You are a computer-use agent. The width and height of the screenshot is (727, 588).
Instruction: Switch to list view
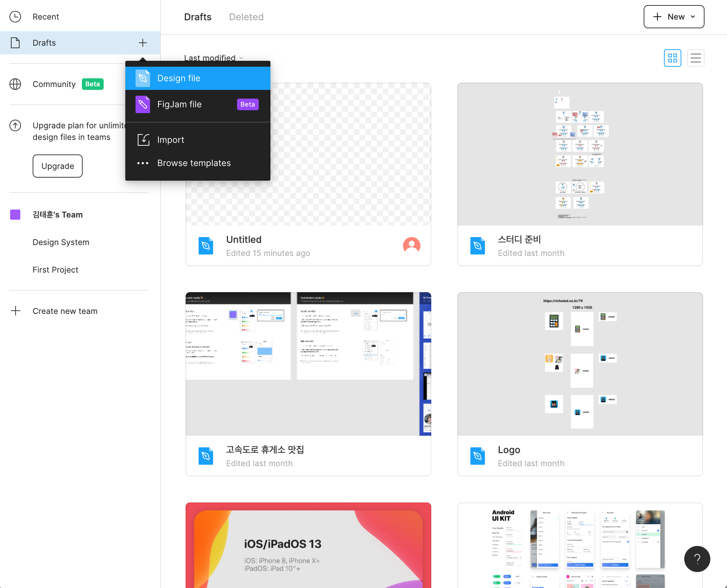(695, 58)
